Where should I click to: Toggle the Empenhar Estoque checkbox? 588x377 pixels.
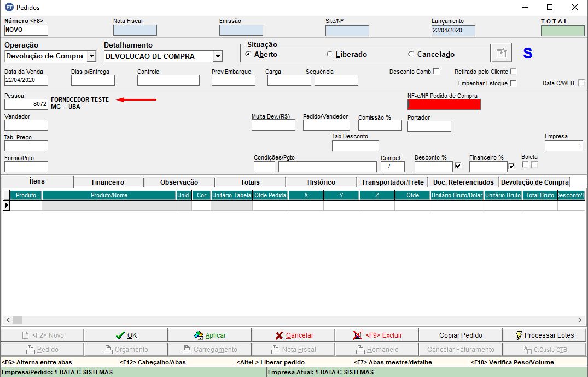(x=513, y=83)
